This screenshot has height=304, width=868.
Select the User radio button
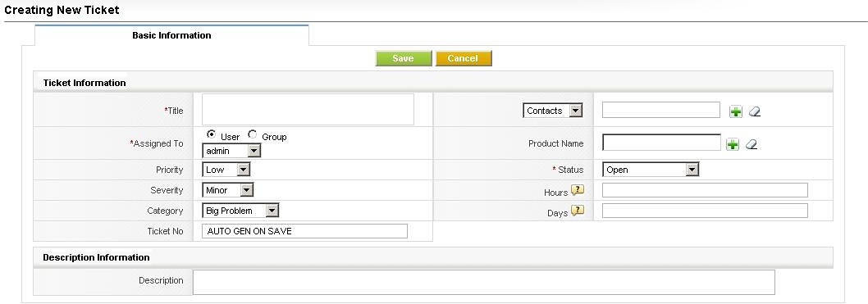(211, 134)
